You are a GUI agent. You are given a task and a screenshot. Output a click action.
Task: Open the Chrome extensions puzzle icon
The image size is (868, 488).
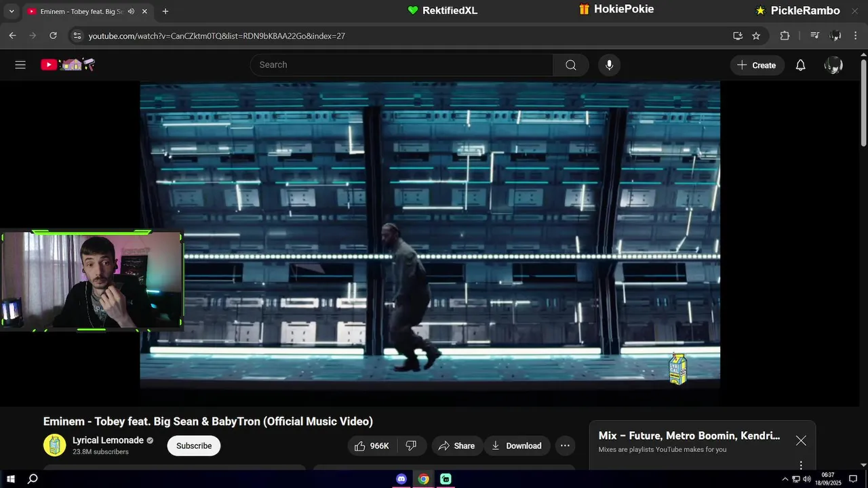pos(785,36)
